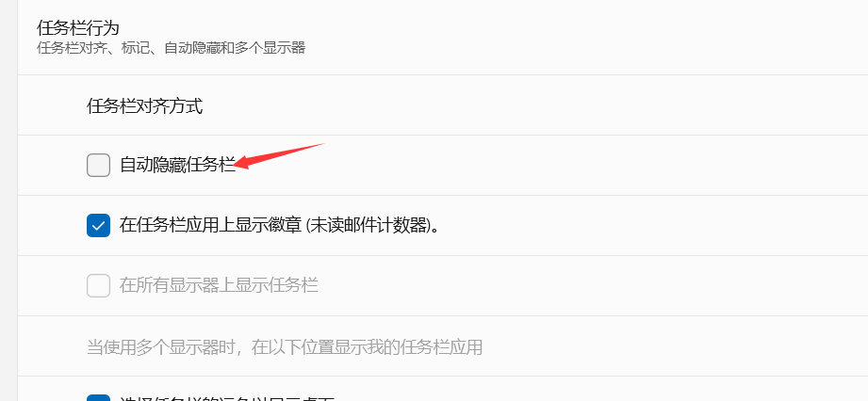Click the partially cut-off 选择任务栏的远角 label
868x401 pixels.
228,398
